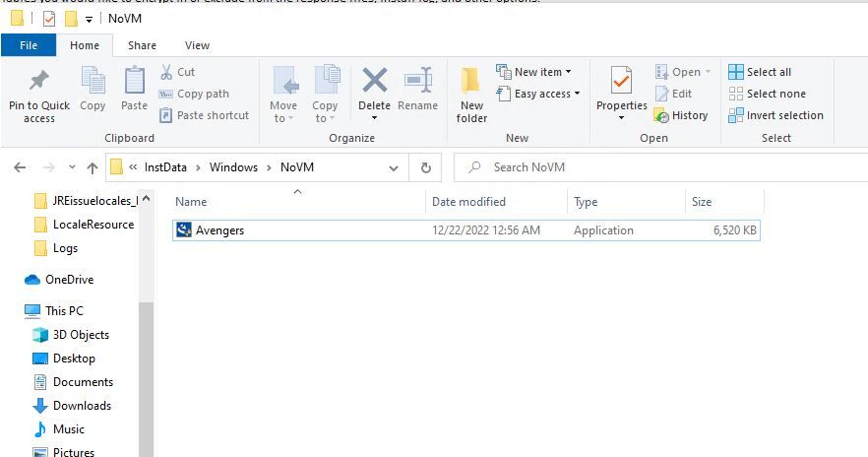
Task: Click New folder icon in title bar
Action: coord(71,20)
